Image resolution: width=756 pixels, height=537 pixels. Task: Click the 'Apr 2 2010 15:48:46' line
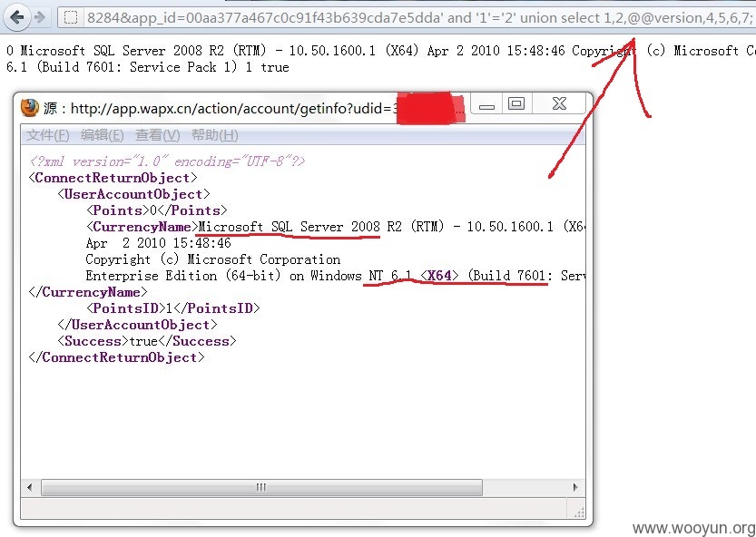coord(159,243)
